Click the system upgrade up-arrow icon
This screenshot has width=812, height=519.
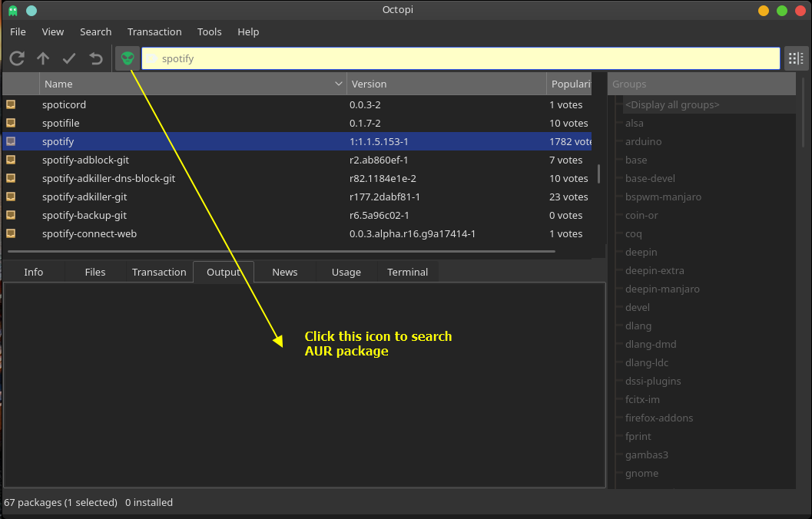43,58
